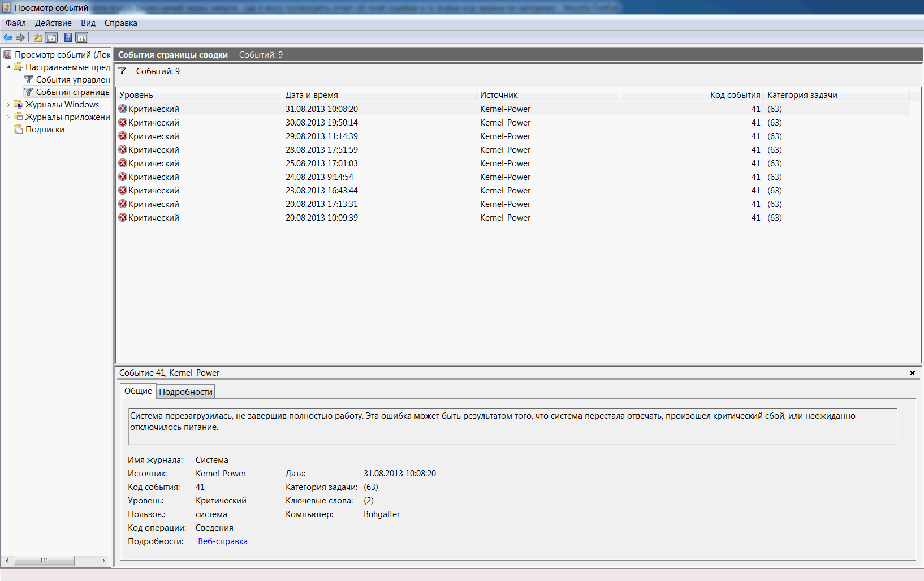Viewport: 924px width, 581px height.
Task: Open the Вид menu
Action: pos(88,23)
